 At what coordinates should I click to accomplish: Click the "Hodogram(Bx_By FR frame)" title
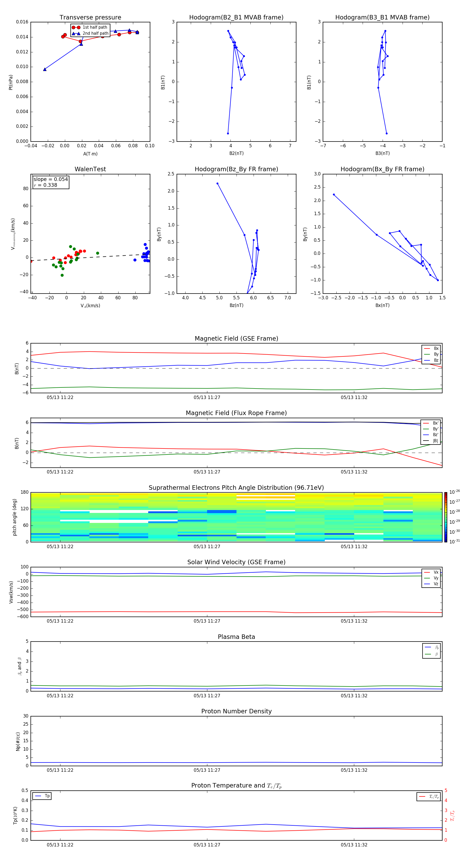coord(382,169)
